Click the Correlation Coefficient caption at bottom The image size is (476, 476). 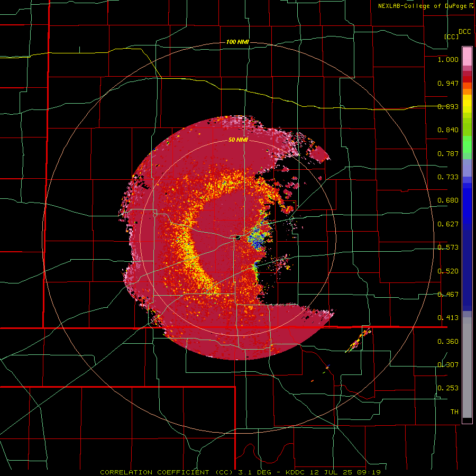click(x=241, y=472)
